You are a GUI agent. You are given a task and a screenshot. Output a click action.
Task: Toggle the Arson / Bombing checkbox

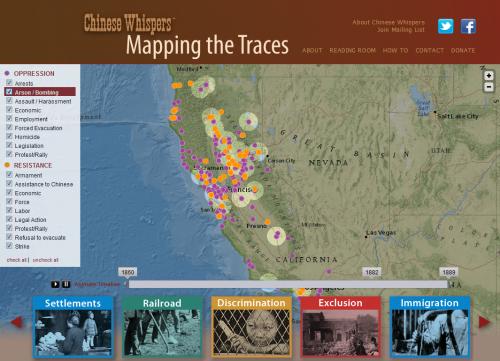pos(9,92)
